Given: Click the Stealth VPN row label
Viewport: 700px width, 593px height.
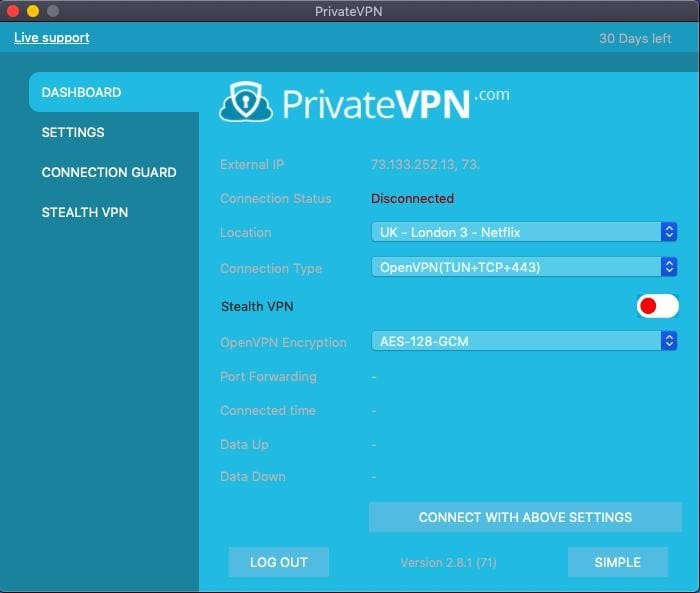Looking at the screenshot, I should coord(257,306).
